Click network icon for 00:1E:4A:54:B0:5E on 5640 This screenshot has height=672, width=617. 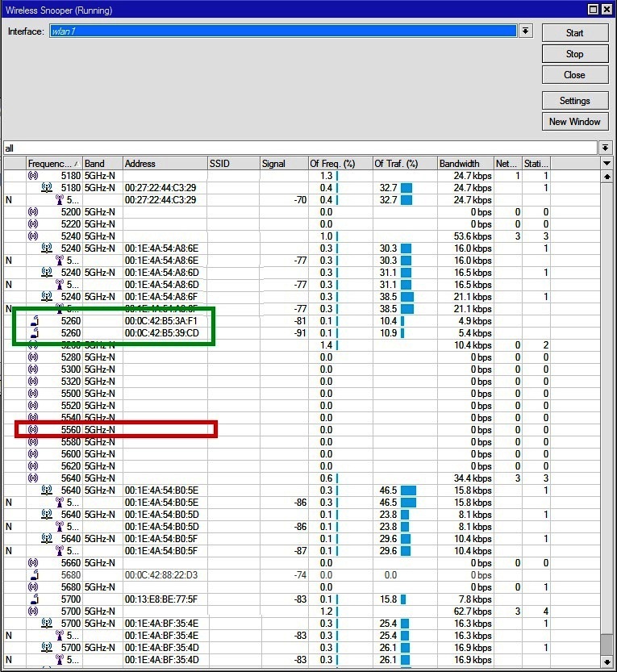coord(47,490)
